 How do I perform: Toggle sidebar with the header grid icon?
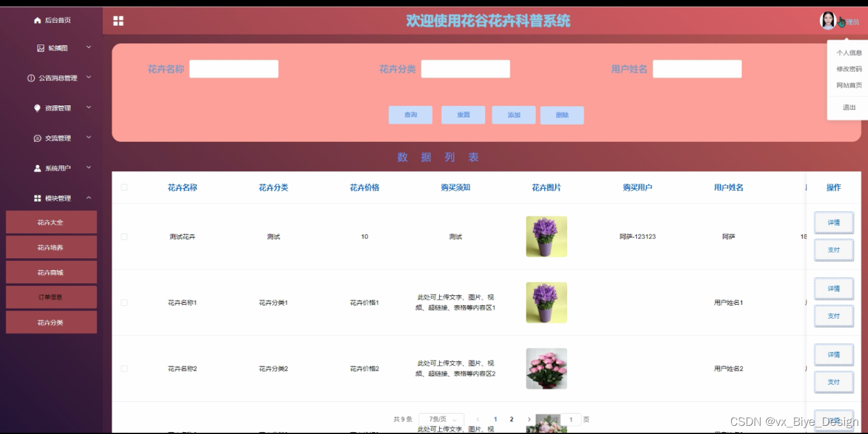pos(118,21)
